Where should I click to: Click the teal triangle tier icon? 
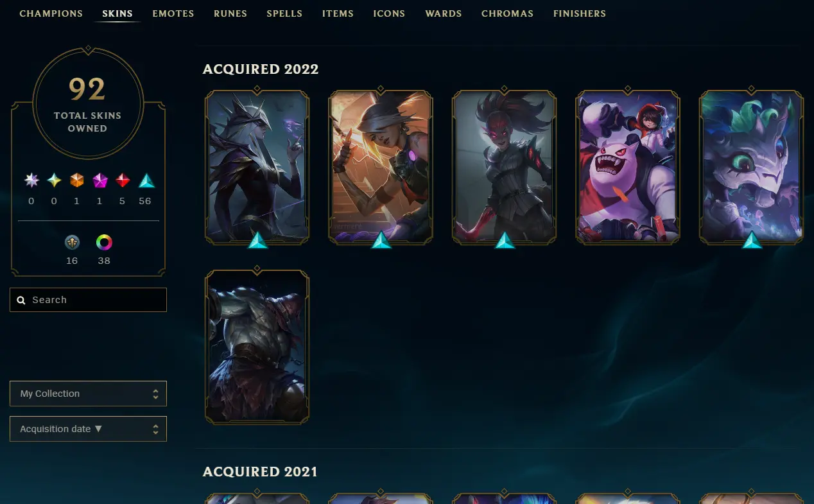click(146, 180)
